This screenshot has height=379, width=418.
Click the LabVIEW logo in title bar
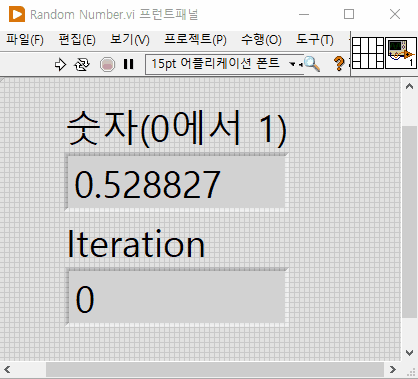pyautogui.click(x=17, y=14)
